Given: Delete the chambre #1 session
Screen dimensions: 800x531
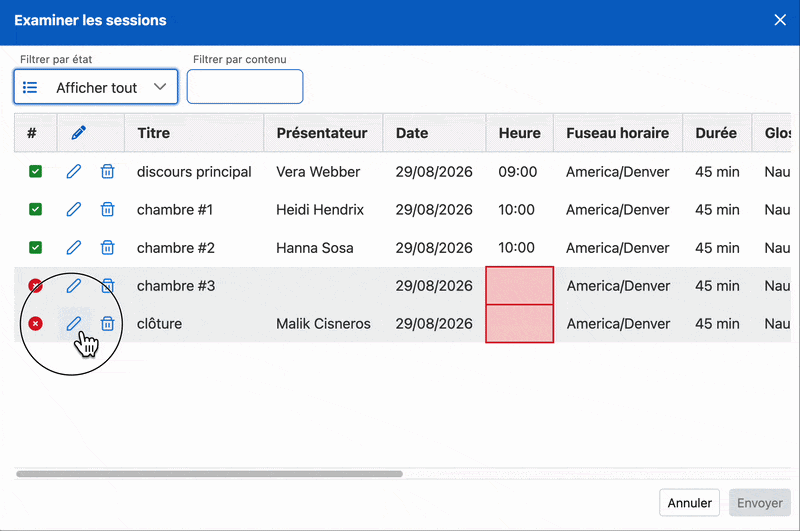Looking at the screenshot, I should pos(107,209).
